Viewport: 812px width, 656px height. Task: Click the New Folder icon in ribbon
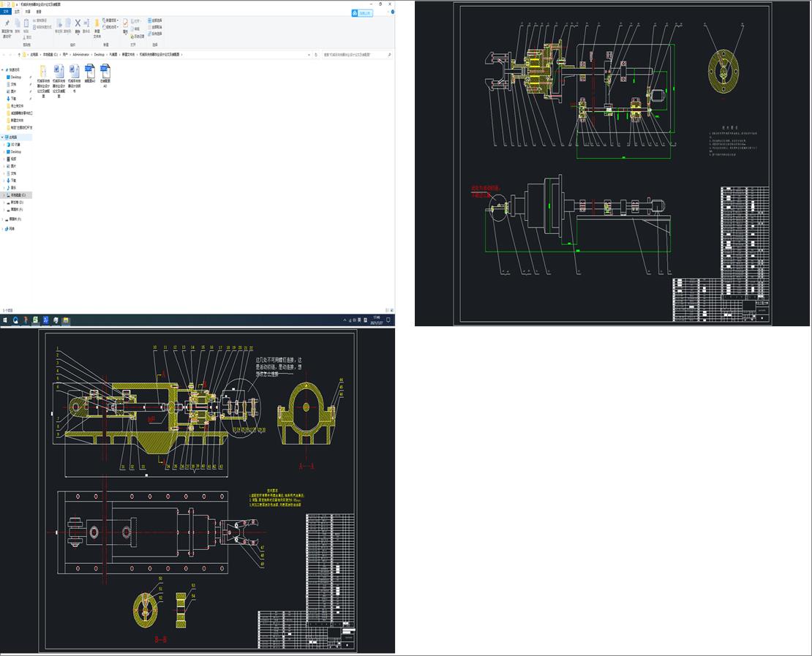pos(97,24)
